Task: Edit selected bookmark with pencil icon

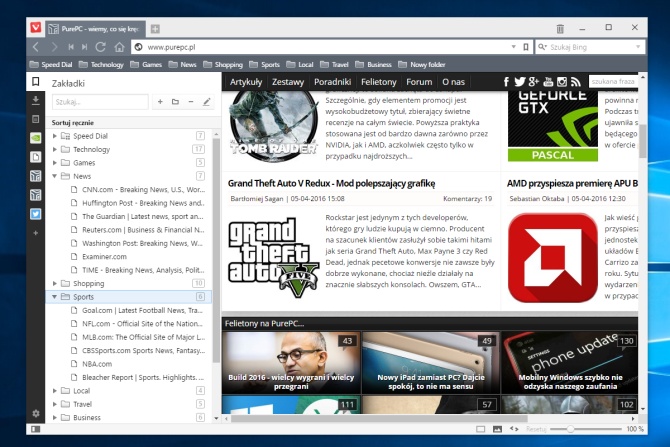Action: point(206,102)
